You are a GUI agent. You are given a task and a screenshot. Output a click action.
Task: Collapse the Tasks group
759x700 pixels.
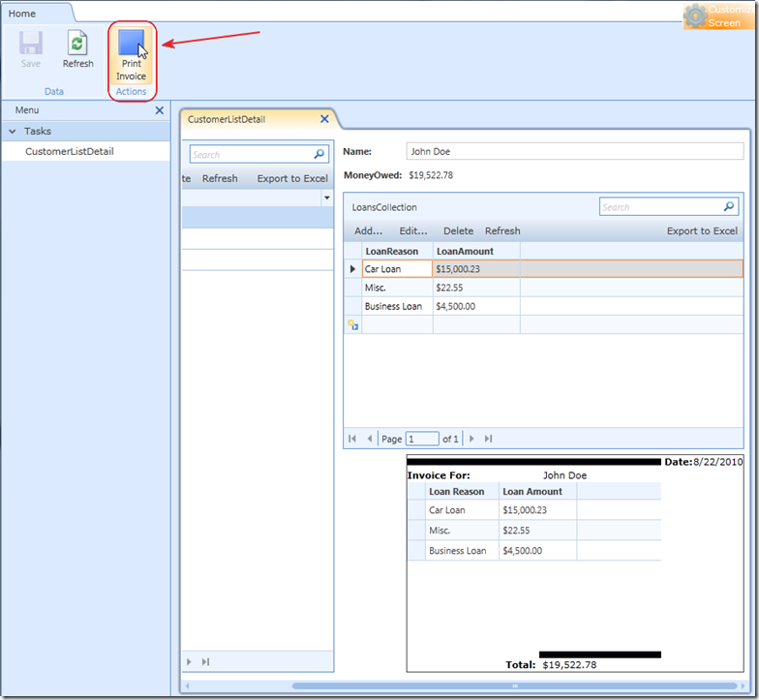[13, 132]
